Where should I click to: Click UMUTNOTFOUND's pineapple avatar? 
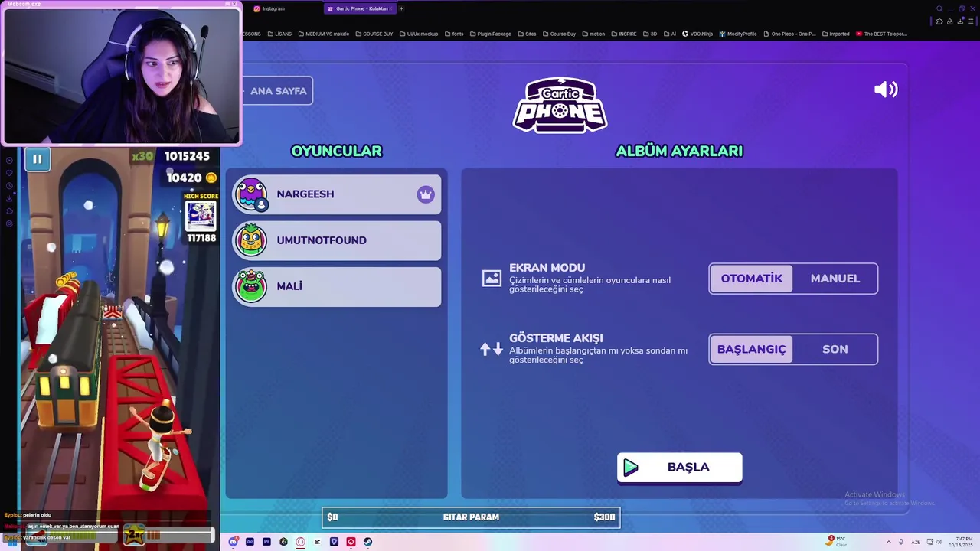[x=251, y=240]
